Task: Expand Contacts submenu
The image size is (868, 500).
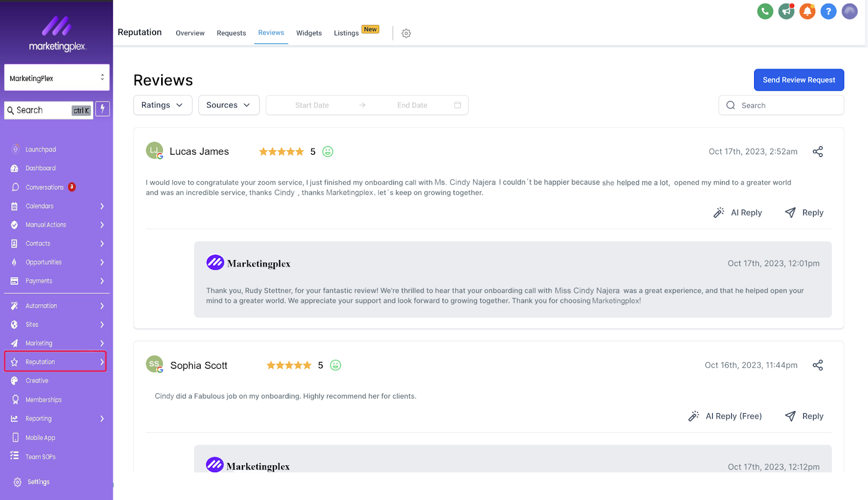Action: (x=102, y=244)
